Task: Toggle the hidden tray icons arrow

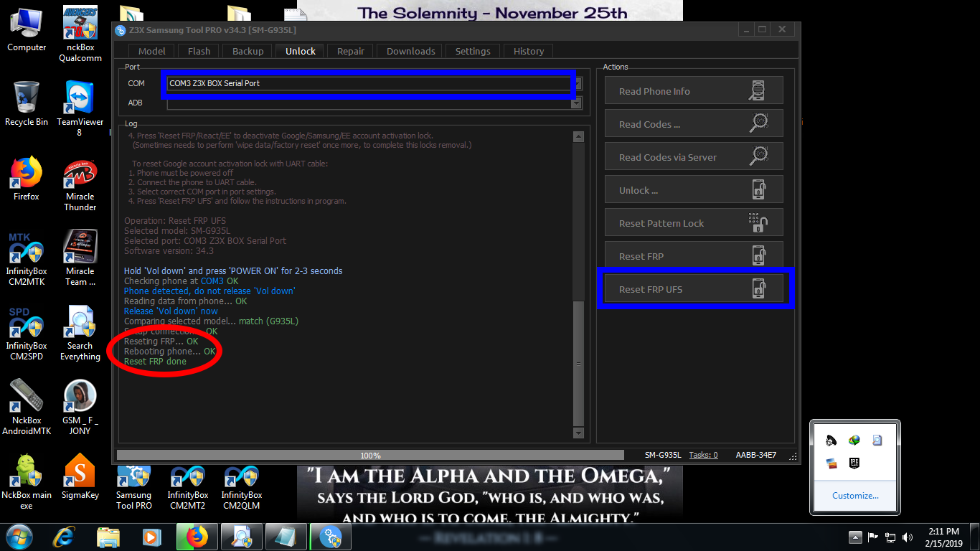Action: tap(854, 537)
